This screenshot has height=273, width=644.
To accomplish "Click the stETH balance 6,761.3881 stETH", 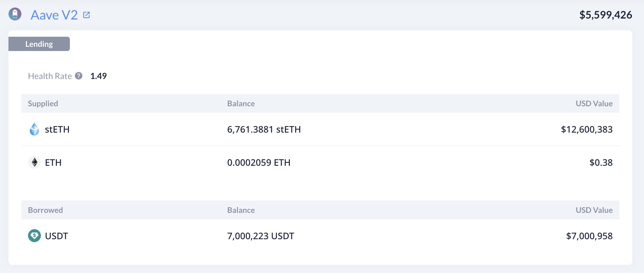I will coord(264,129).
